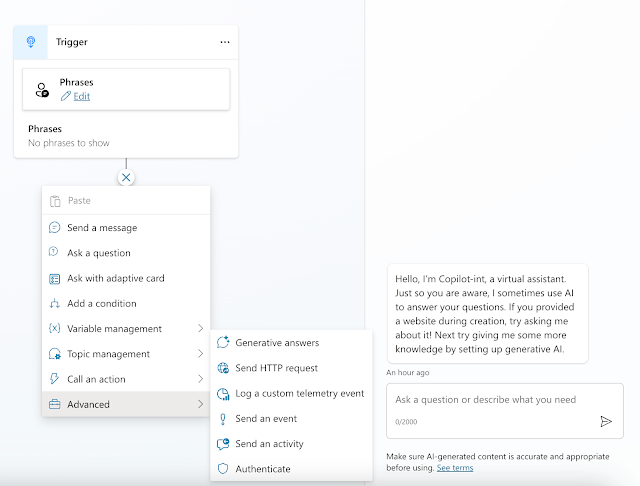
Task: Expand the Advanced submenu chevron
Action: tap(200, 404)
